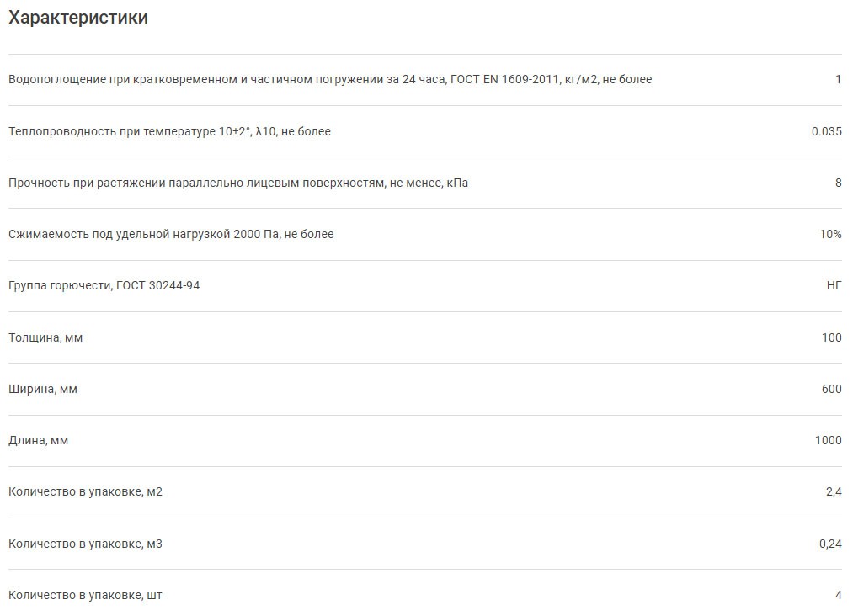Select the tensile strength value 8

[x=838, y=183]
